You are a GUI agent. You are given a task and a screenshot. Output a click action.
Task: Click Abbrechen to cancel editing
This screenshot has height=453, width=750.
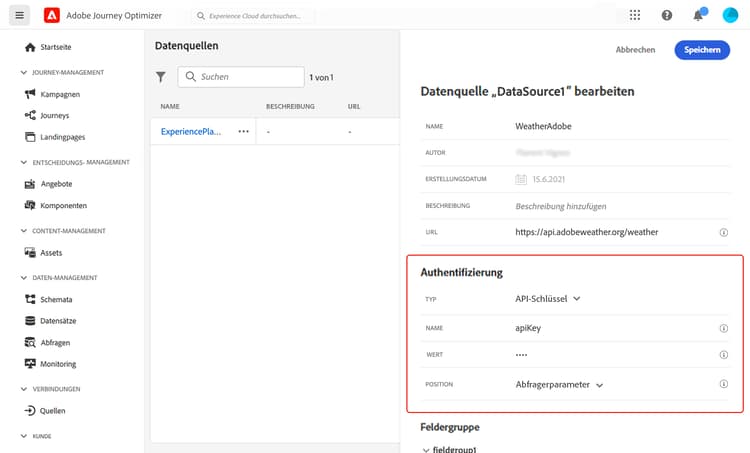tap(635, 50)
